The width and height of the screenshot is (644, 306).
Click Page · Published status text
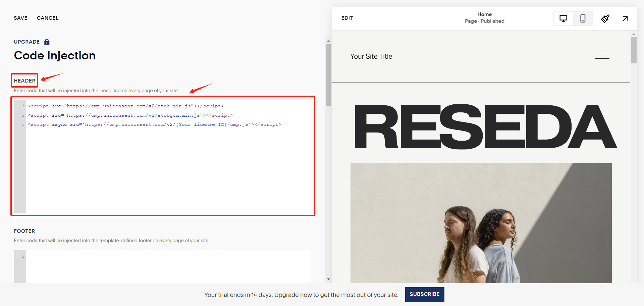[x=485, y=21]
